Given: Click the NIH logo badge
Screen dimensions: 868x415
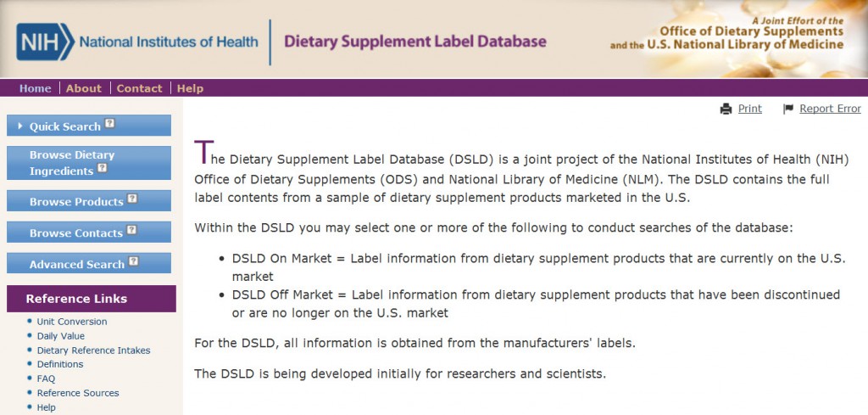Looking at the screenshot, I should click(x=45, y=42).
